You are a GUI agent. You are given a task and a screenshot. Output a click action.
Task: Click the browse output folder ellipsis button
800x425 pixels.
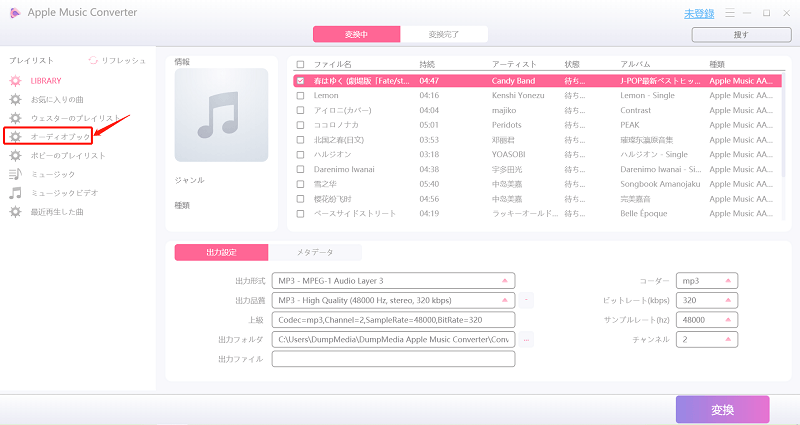coord(527,339)
